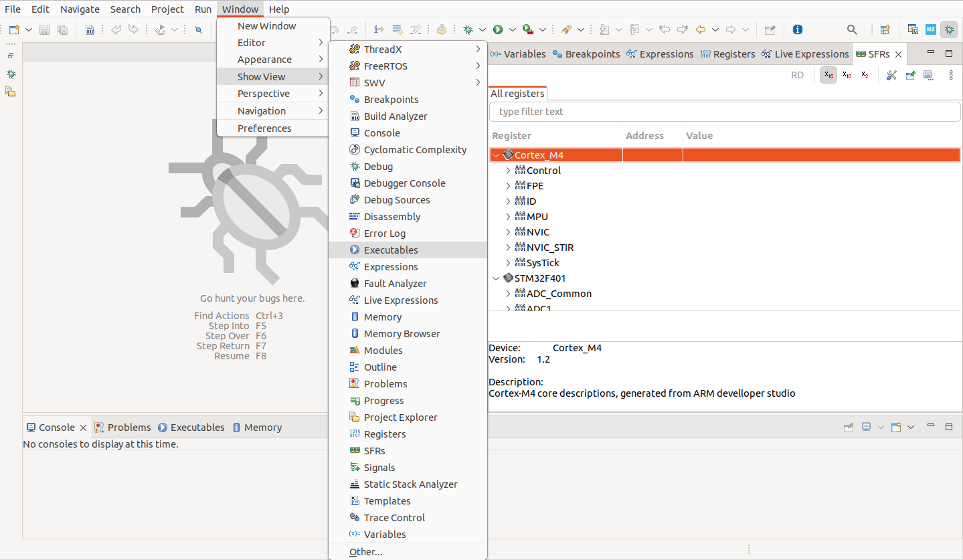
Task: Open the Navigate menu
Action: [80, 9]
